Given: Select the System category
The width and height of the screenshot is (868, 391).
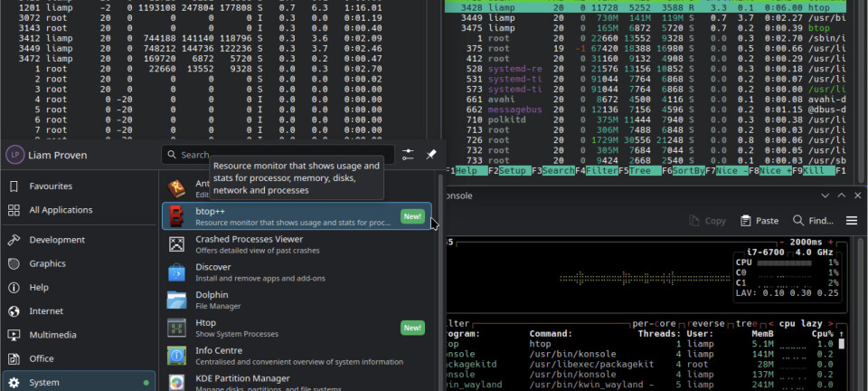Looking at the screenshot, I should pyautogui.click(x=79, y=383).
